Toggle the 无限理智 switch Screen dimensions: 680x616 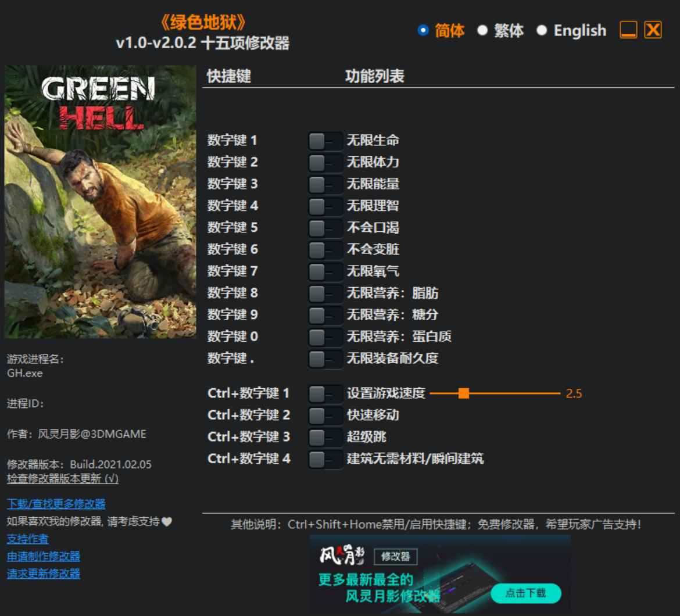point(324,206)
